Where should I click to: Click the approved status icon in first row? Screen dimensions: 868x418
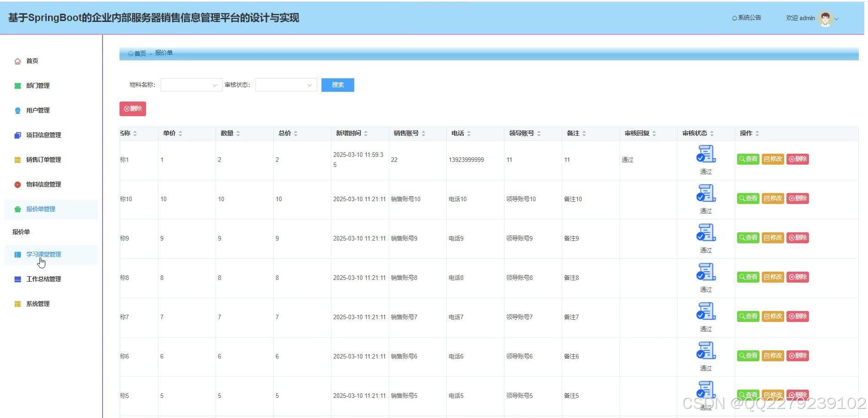click(706, 154)
